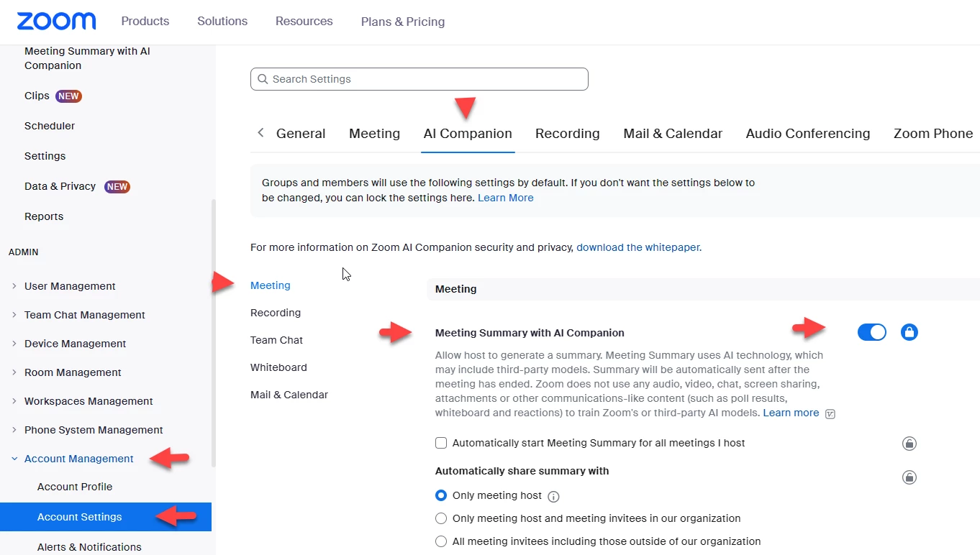Open Resources menu in header
Screen dimensions: 980x555
pyautogui.click(x=304, y=21)
